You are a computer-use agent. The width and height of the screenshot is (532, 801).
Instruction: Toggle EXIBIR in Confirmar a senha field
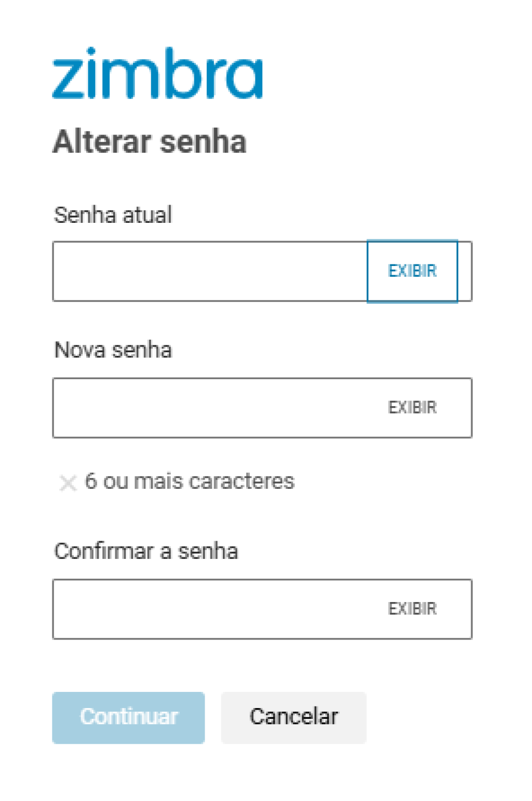[412, 609]
